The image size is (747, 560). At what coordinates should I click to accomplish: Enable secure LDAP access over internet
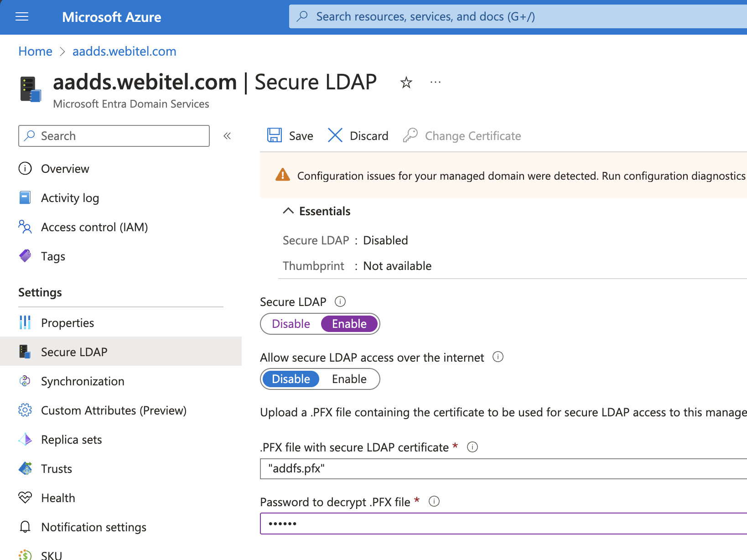[x=349, y=379]
